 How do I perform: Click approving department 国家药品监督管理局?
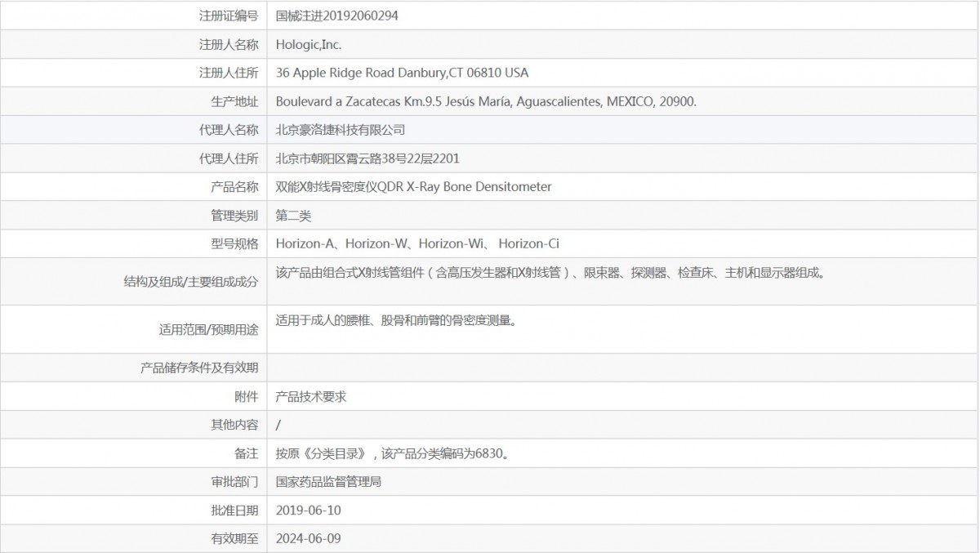coord(328,482)
